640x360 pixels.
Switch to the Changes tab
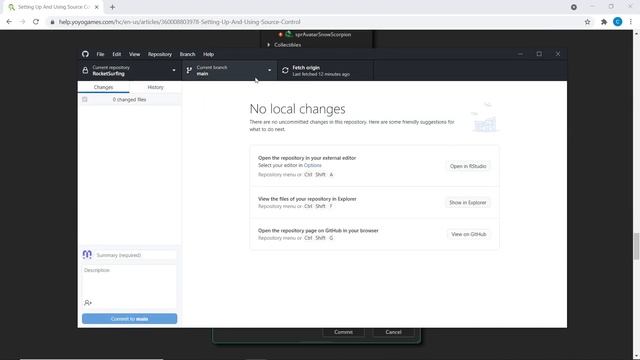(103, 87)
